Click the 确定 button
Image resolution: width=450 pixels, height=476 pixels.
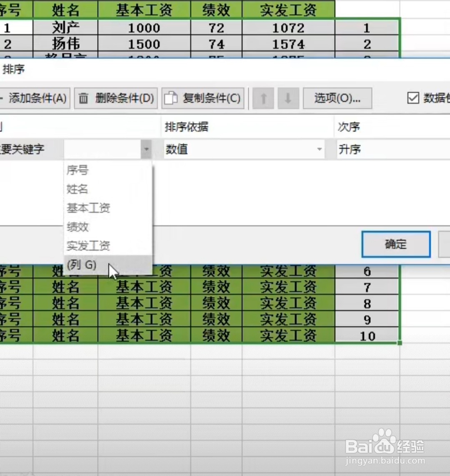[x=396, y=244]
